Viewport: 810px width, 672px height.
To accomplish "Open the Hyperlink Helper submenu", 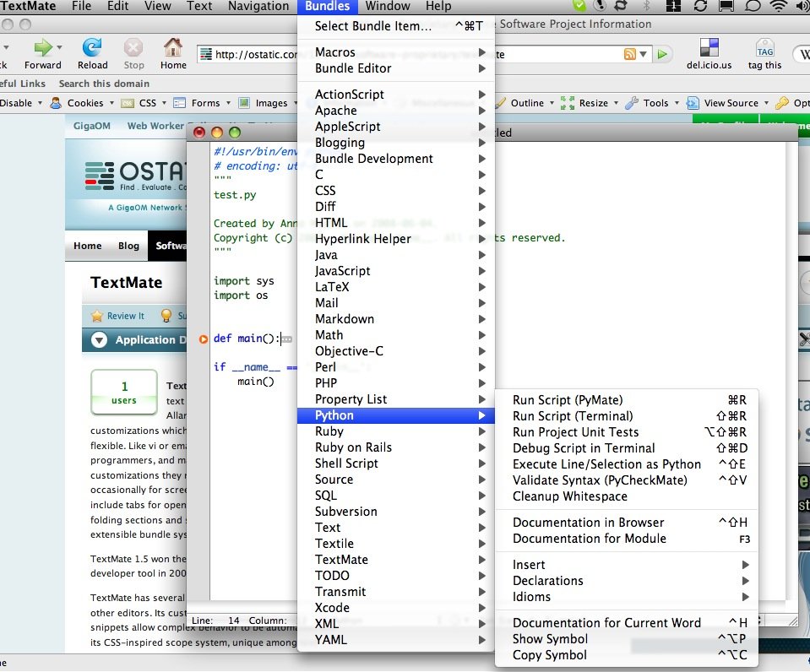I will (395, 239).
